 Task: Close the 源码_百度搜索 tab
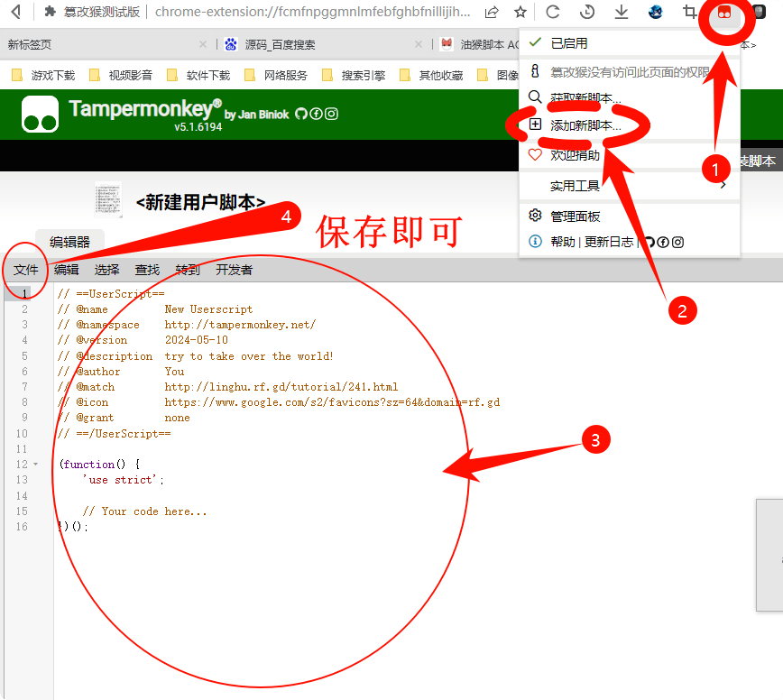419,44
